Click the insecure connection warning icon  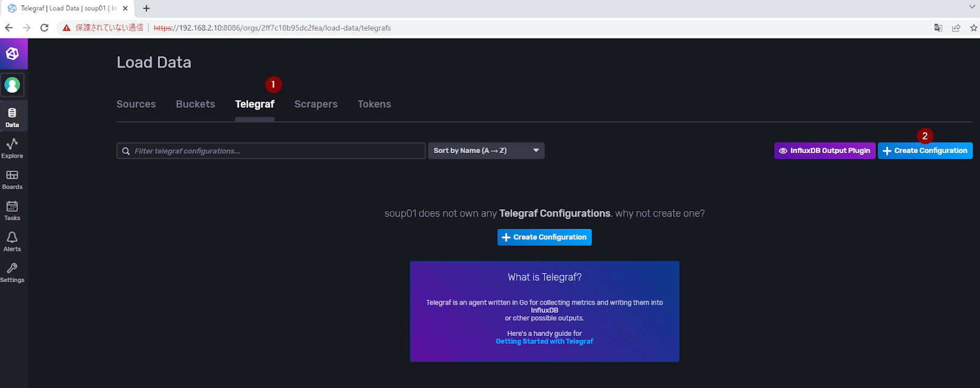coord(67,28)
